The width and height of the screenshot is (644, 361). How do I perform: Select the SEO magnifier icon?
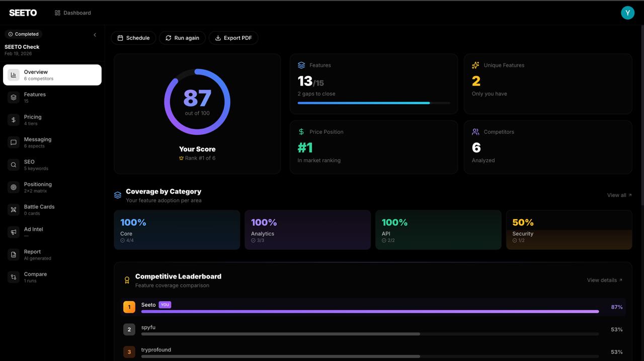pos(14,165)
